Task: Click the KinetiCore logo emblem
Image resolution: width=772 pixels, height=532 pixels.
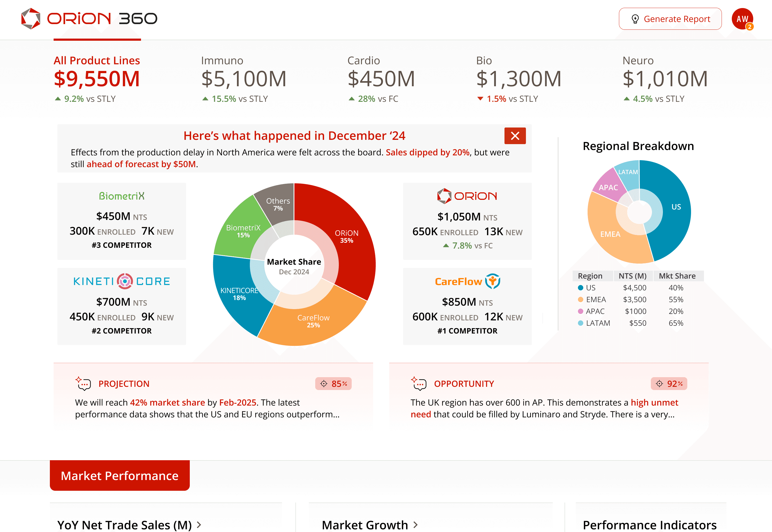Action: pos(125,281)
